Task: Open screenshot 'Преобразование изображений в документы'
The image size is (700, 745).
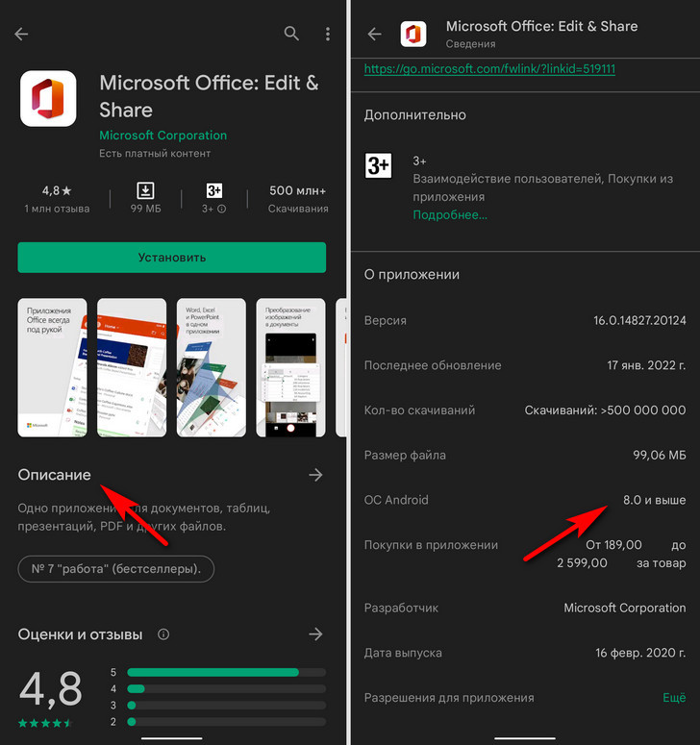Action: [x=290, y=367]
